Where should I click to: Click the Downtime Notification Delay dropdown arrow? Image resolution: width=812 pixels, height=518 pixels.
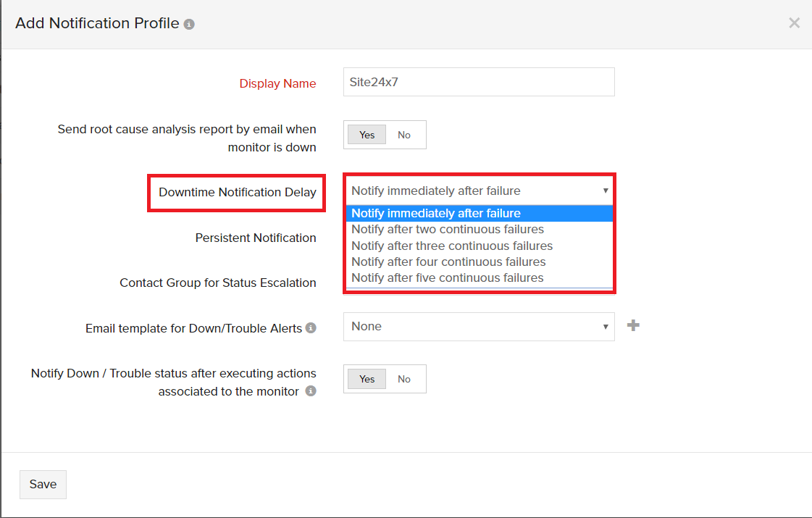[606, 191]
